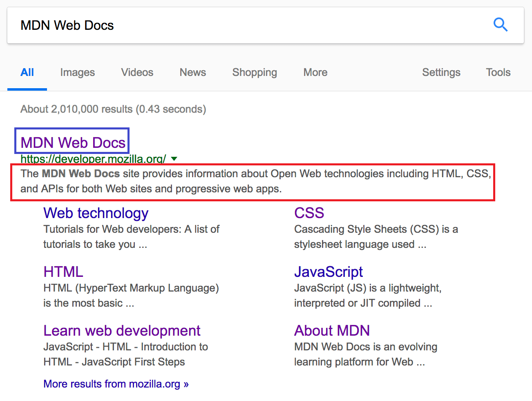Open the News tab
The width and height of the screenshot is (532, 401).
pyautogui.click(x=193, y=72)
